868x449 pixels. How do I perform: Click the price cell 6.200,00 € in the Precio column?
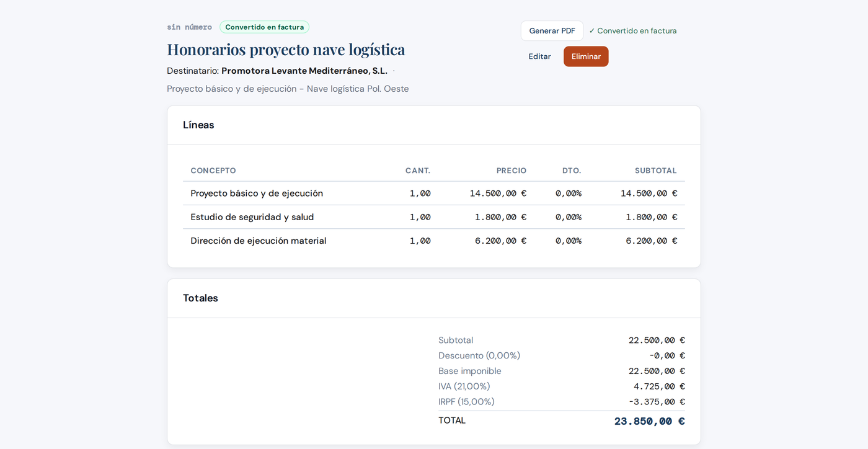(x=500, y=241)
